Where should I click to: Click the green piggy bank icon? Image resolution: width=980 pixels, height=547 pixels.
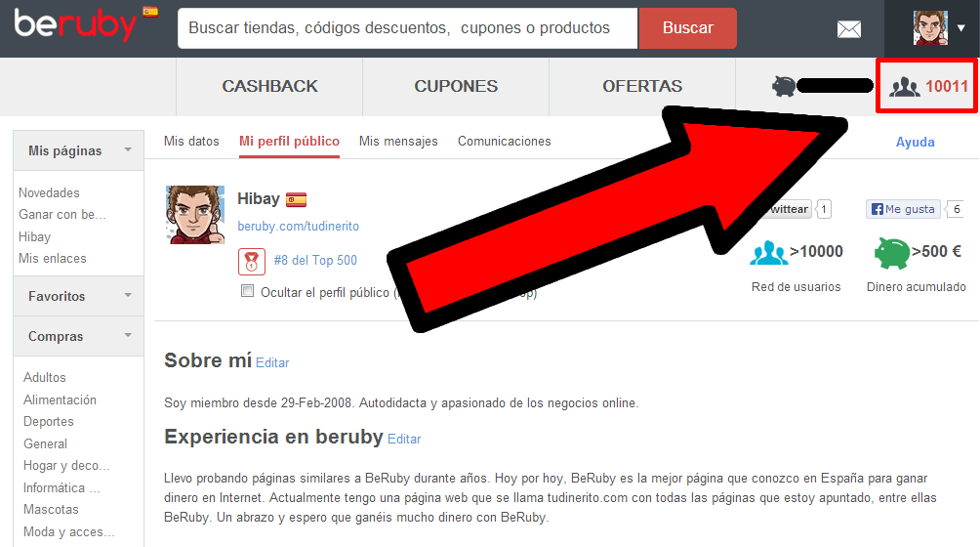[892, 253]
